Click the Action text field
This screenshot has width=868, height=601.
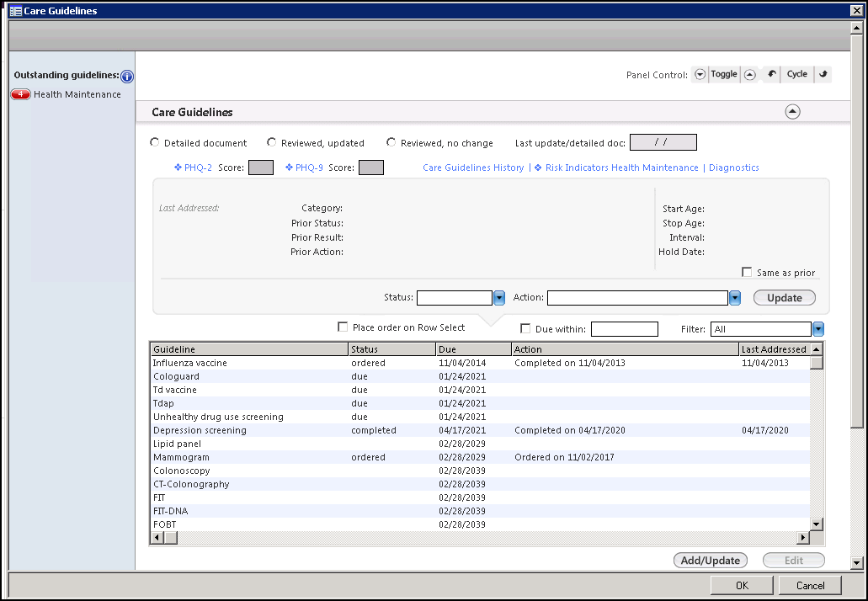click(637, 298)
